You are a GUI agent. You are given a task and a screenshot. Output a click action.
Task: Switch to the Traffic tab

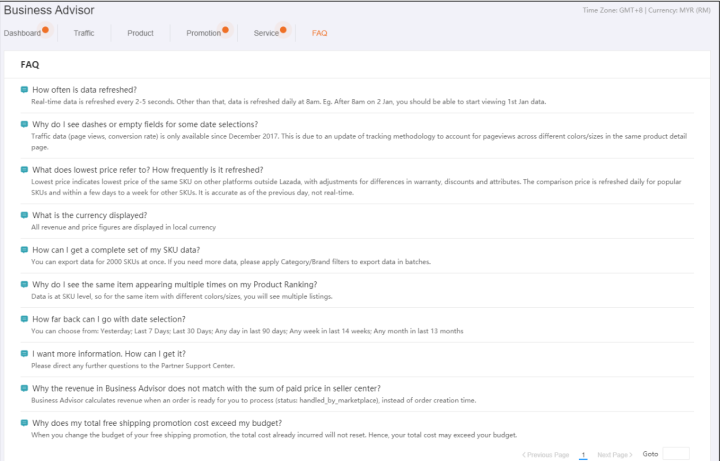[84, 33]
